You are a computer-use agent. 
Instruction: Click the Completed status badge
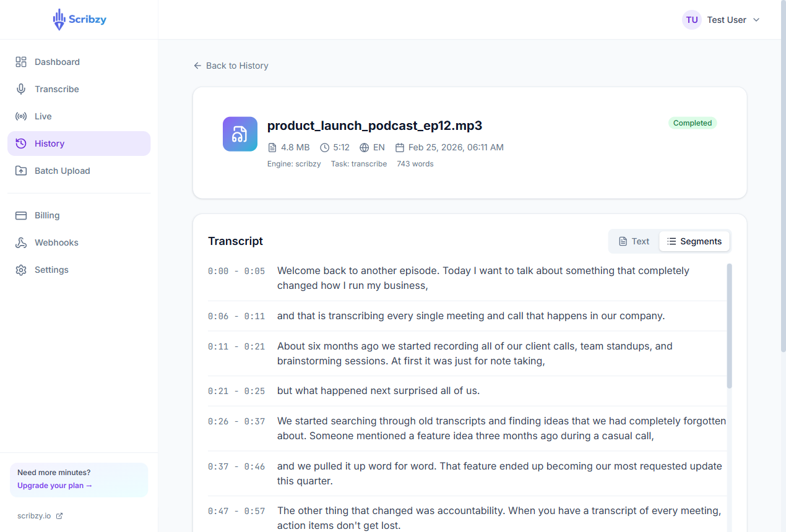[692, 122]
